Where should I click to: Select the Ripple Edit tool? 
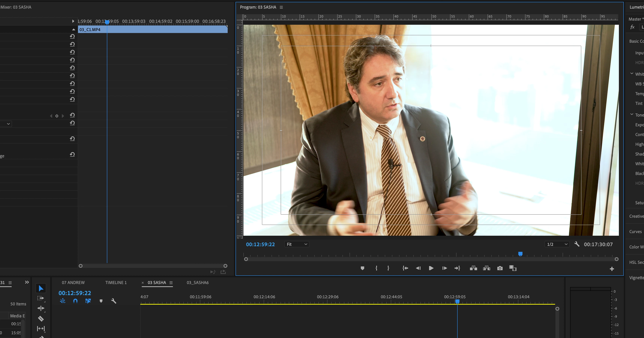click(41, 308)
